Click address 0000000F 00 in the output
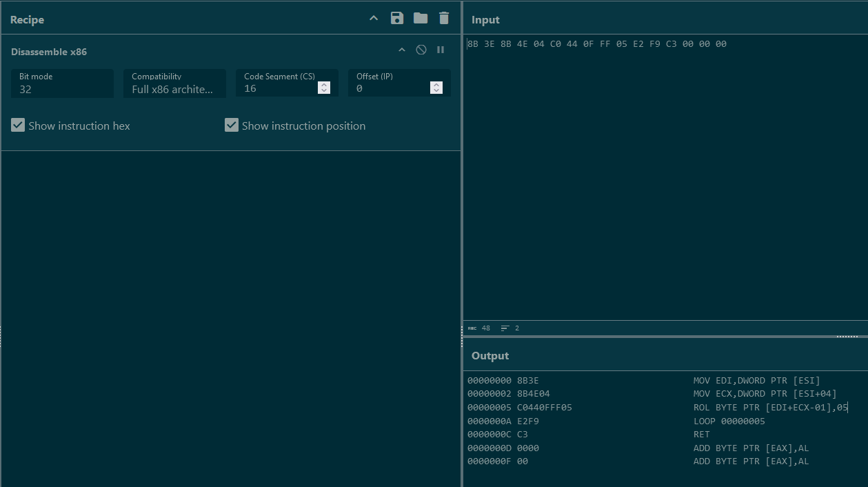868x487 pixels. pyautogui.click(x=498, y=461)
